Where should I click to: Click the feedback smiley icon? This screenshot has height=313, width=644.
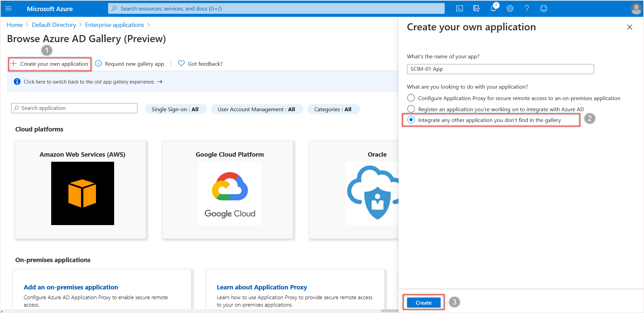(544, 9)
